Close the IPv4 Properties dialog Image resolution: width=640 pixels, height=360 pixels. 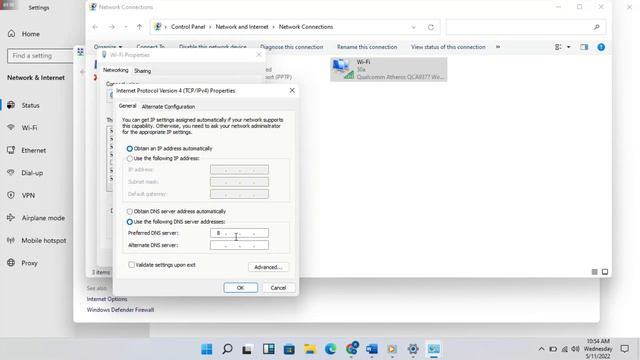pyautogui.click(x=292, y=91)
